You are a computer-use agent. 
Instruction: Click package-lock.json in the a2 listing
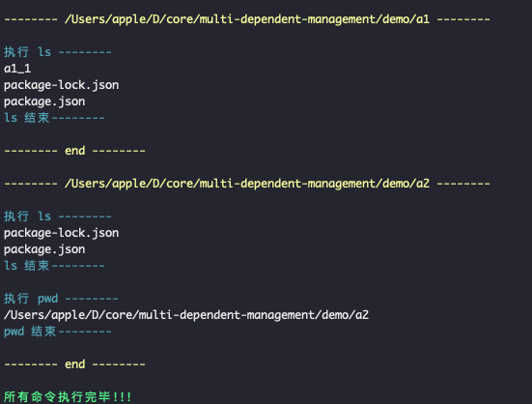coord(62,233)
